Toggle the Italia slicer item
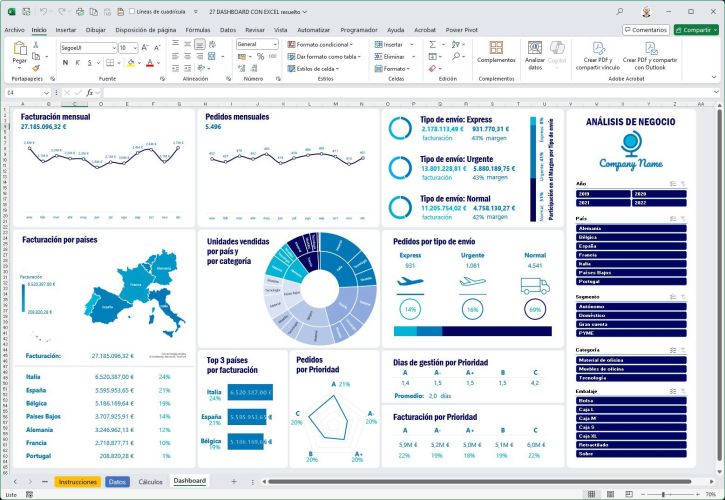This screenshot has width=725, height=500. [x=631, y=264]
